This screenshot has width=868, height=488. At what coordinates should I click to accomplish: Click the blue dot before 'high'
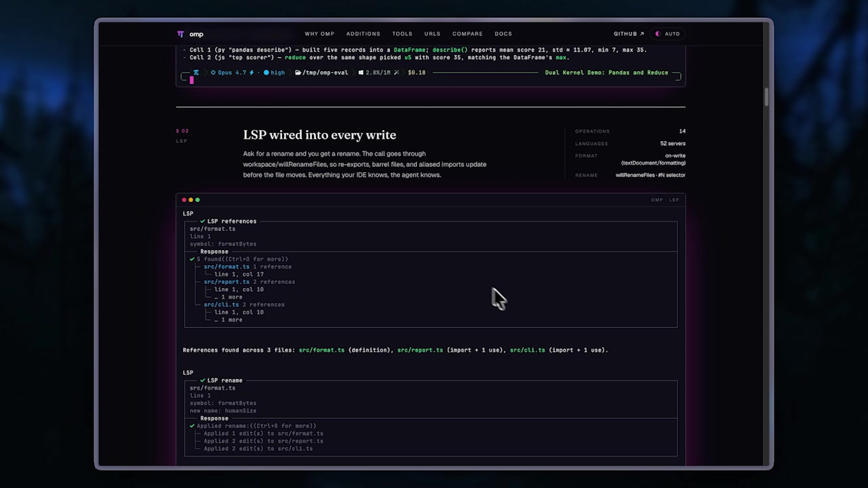click(x=267, y=73)
